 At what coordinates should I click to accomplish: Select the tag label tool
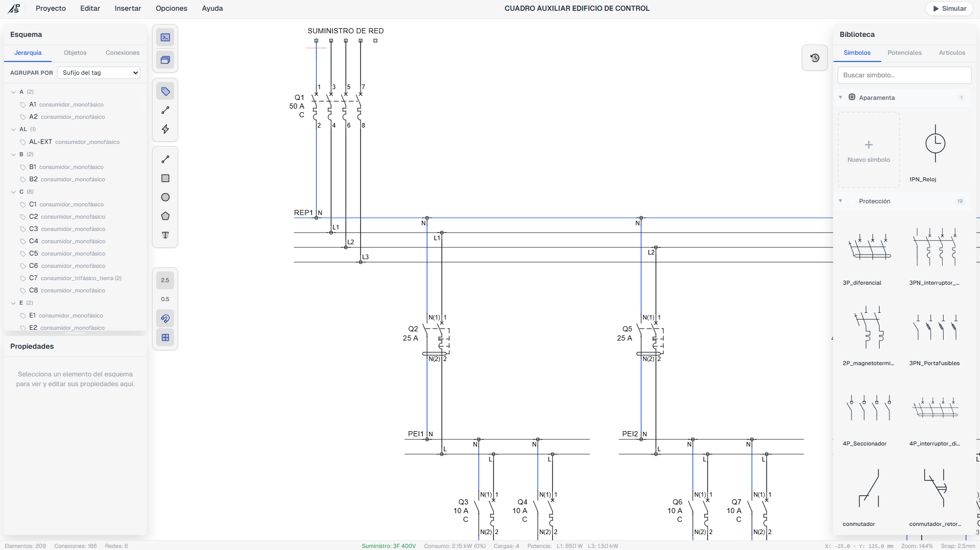pos(165,92)
